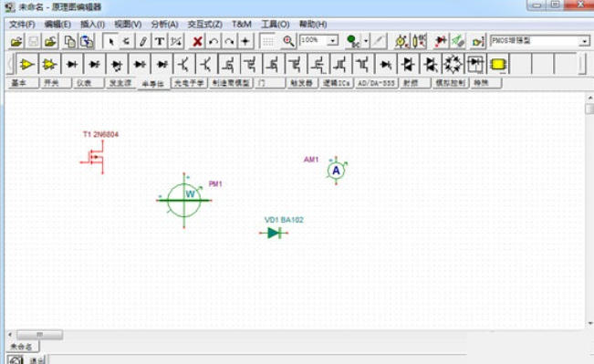
Task: Place the ideal op-amp yellow triangle component
Action: (26, 64)
